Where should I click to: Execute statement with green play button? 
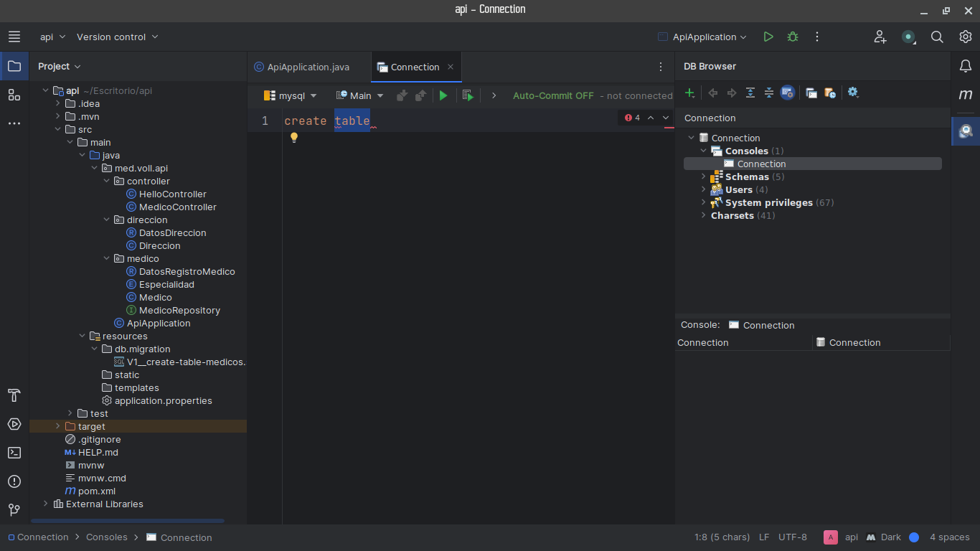pyautogui.click(x=443, y=95)
